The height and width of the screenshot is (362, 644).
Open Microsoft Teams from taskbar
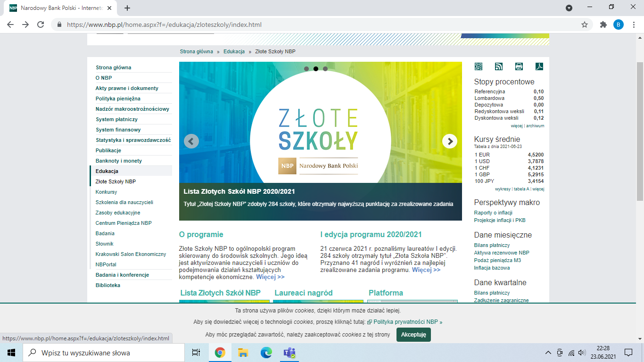[289, 353]
